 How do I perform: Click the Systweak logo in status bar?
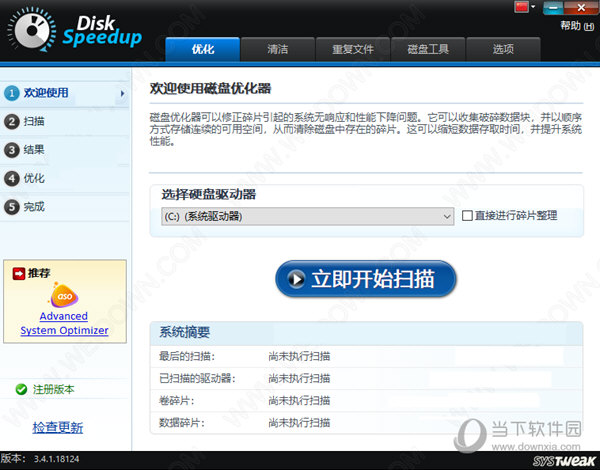[x=564, y=461]
